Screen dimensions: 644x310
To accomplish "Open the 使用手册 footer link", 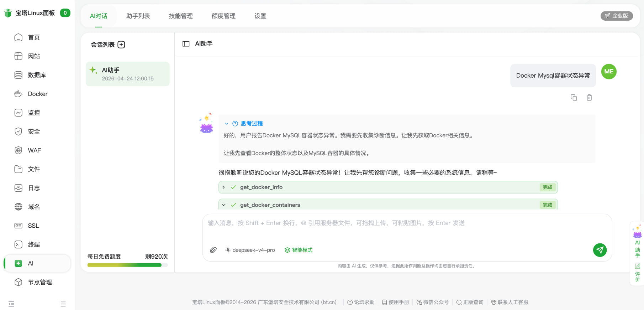I will point(395,302).
